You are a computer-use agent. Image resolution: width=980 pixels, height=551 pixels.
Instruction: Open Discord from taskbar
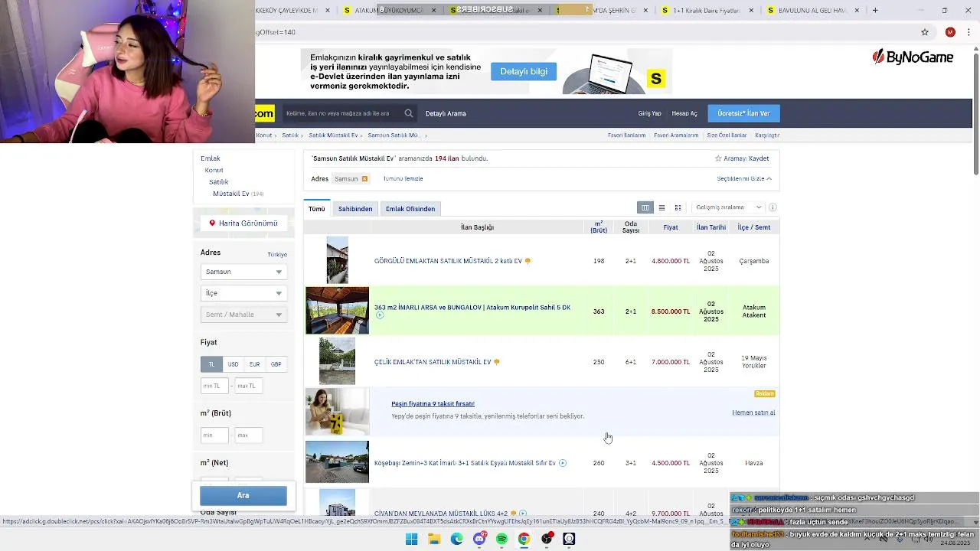click(479, 539)
